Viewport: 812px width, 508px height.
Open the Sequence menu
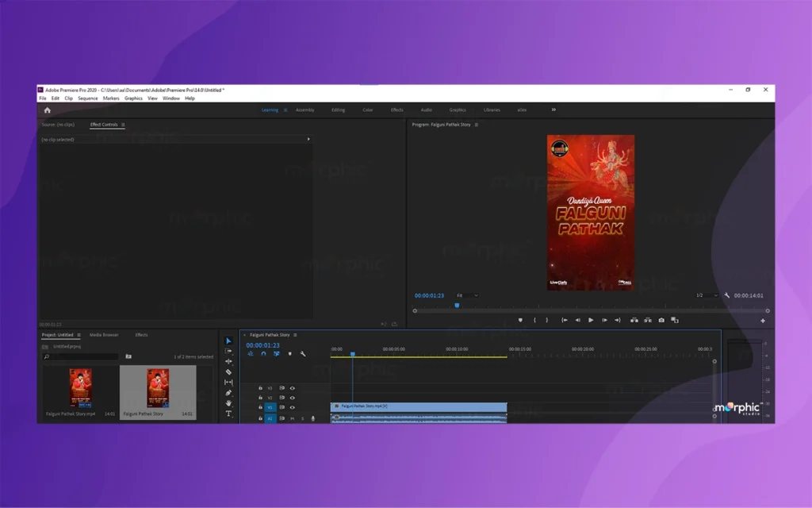(x=87, y=98)
